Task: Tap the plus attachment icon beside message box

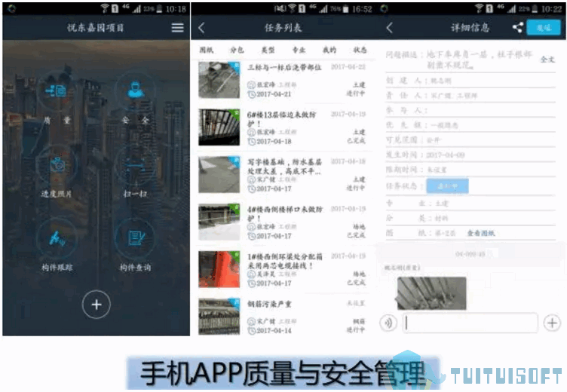Action: [552, 323]
